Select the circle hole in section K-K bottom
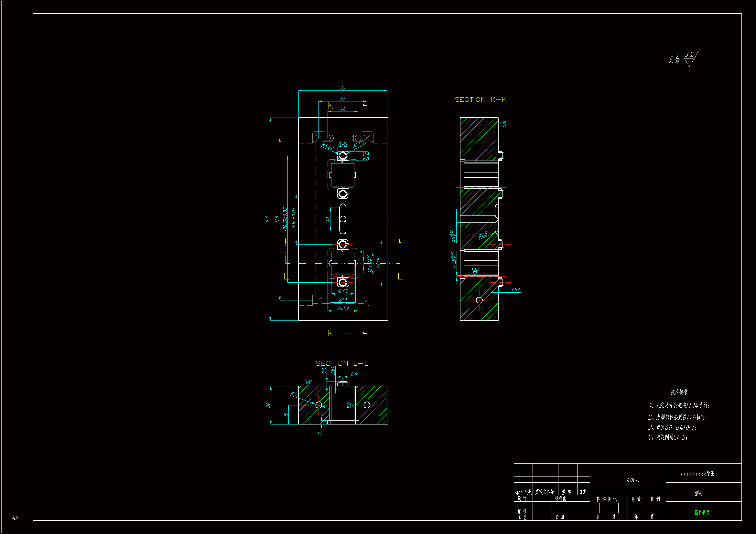This screenshot has height=534, width=756. [x=479, y=300]
